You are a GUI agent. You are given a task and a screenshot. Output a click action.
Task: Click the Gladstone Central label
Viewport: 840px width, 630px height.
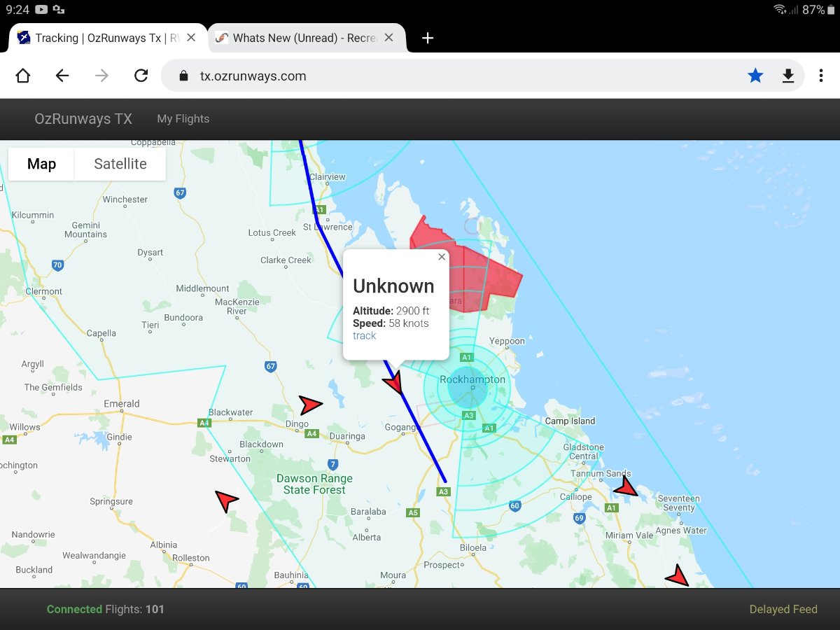583,451
